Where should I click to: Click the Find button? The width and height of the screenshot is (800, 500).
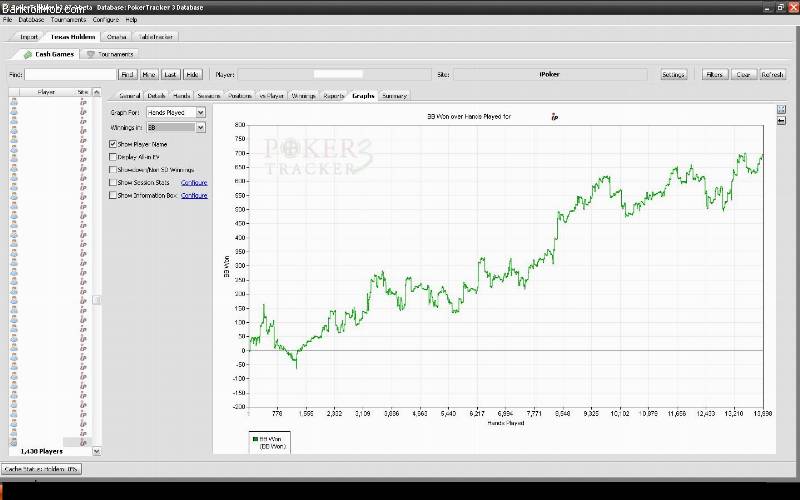pyautogui.click(x=128, y=74)
